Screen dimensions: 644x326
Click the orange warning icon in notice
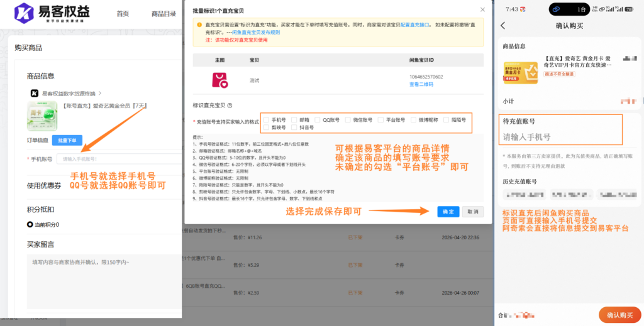[199, 24]
